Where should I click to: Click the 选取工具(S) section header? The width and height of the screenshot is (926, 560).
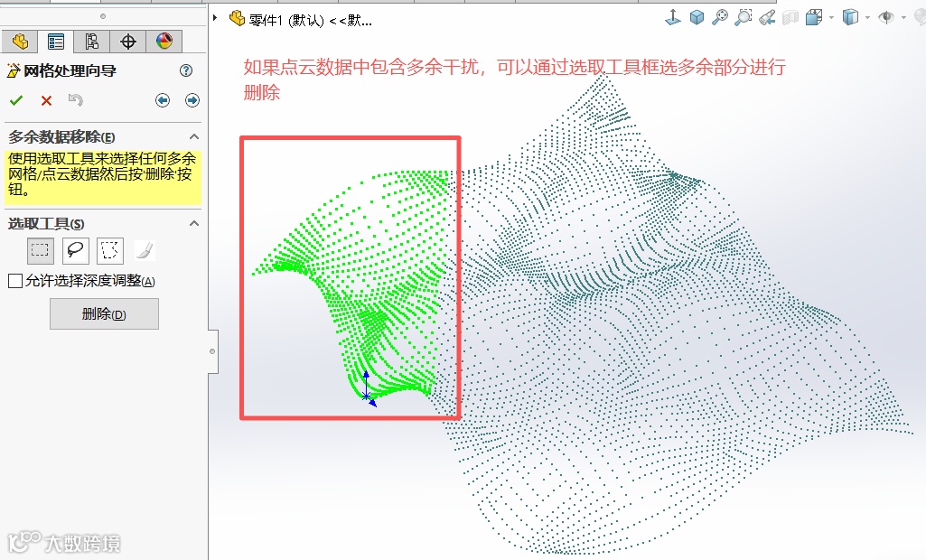(46, 224)
